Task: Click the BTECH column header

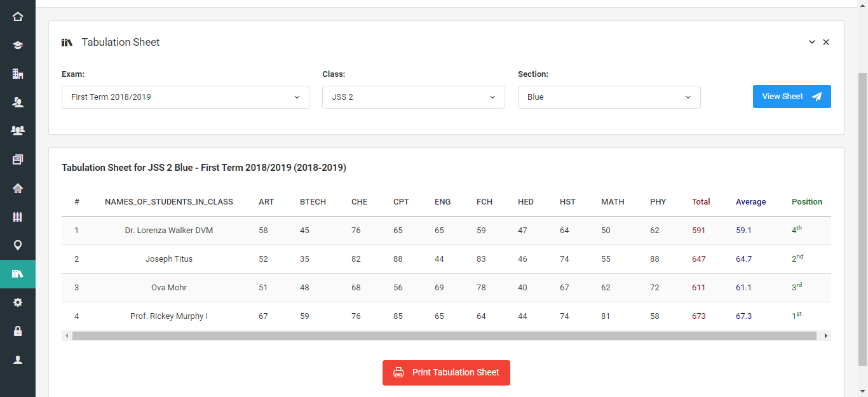Action: click(313, 202)
